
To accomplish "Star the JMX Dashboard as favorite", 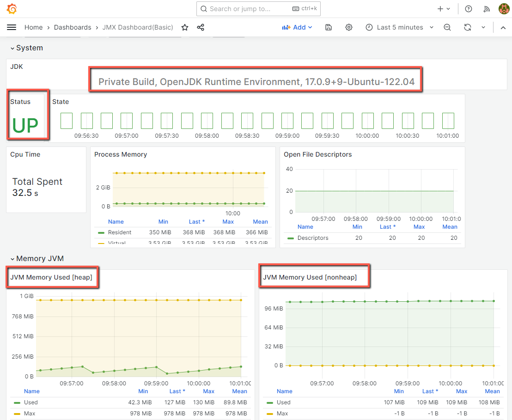I will click(185, 27).
